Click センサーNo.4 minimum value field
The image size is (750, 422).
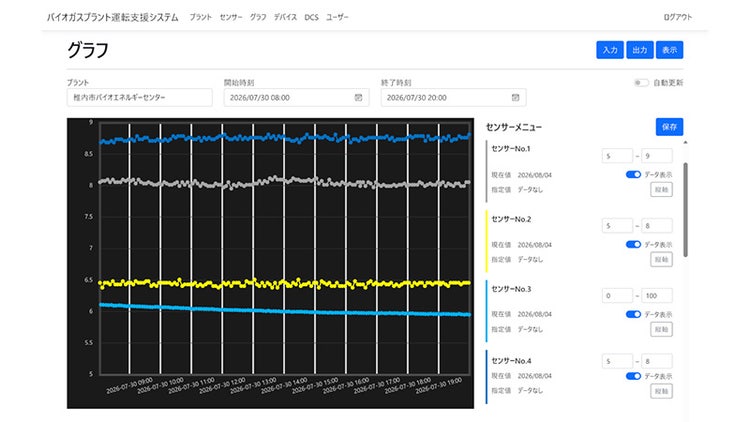point(617,361)
